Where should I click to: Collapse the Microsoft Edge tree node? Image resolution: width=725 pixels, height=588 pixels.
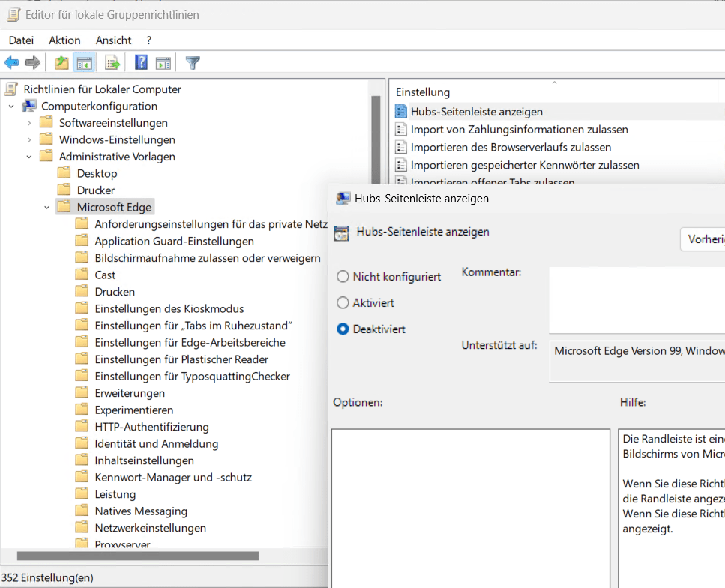click(46, 207)
